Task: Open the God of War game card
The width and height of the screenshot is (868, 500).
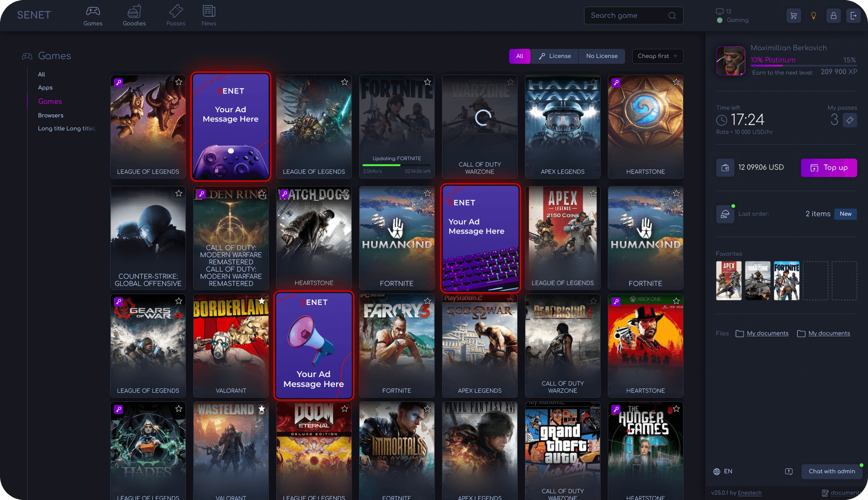Action: (x=480, y=346)
